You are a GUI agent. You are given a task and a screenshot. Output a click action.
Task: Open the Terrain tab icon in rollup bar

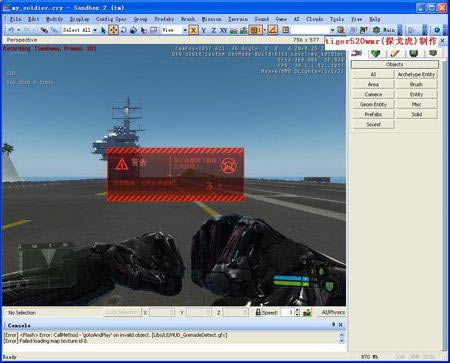coord(376,53)
